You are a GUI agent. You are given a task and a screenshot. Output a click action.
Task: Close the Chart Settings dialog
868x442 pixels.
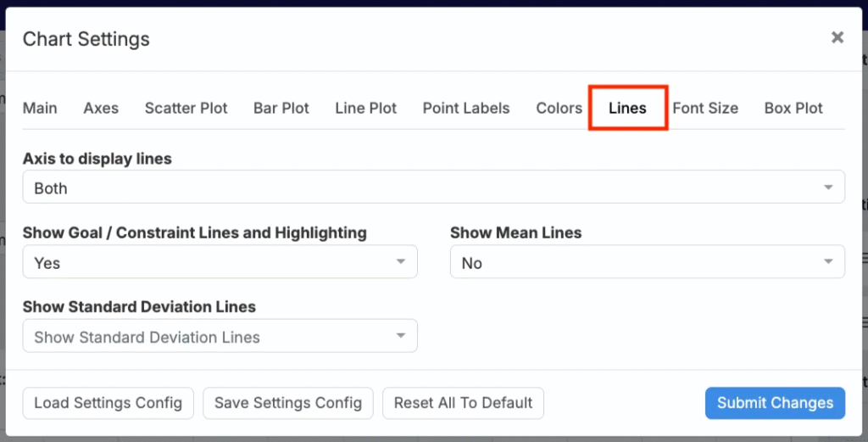pyautogui.click(x=837, y=37)
